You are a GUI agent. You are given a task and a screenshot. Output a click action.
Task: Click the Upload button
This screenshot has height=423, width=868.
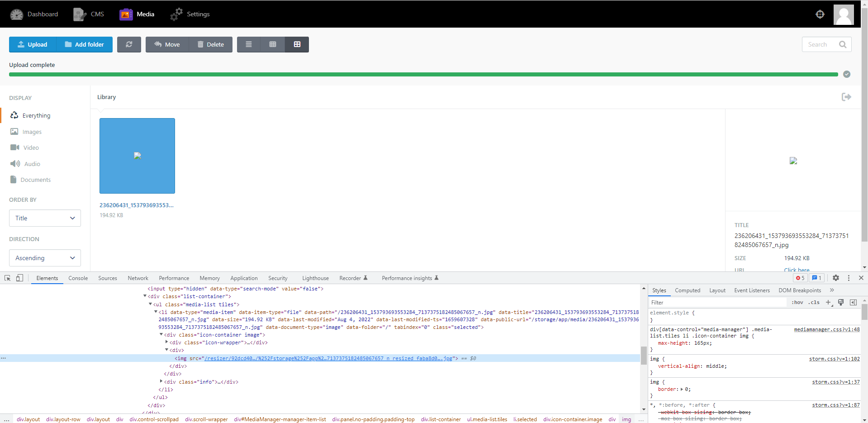tap(32, 44)
